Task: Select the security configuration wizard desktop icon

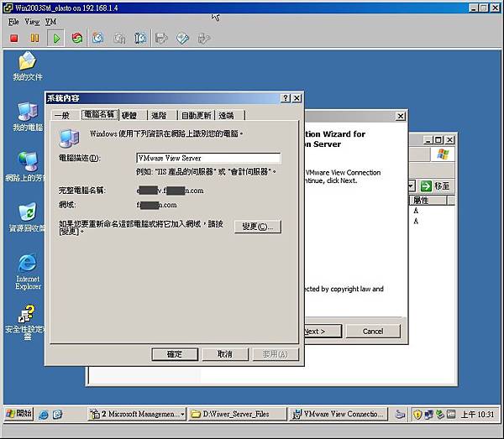Action: 26,322
